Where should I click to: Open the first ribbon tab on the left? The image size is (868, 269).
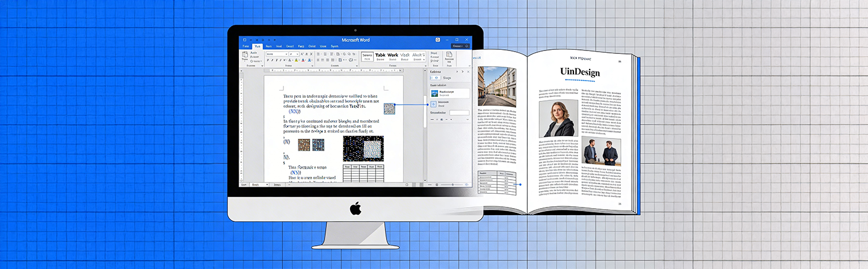[245, 46]
